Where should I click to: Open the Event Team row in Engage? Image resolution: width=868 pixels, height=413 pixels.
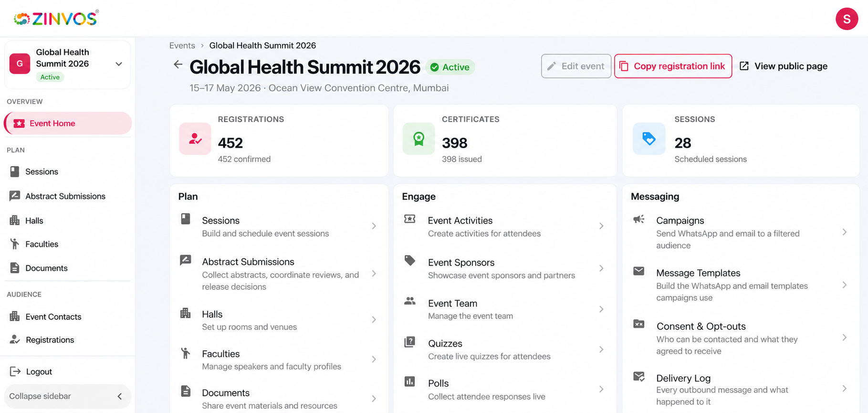pos(505,309)
